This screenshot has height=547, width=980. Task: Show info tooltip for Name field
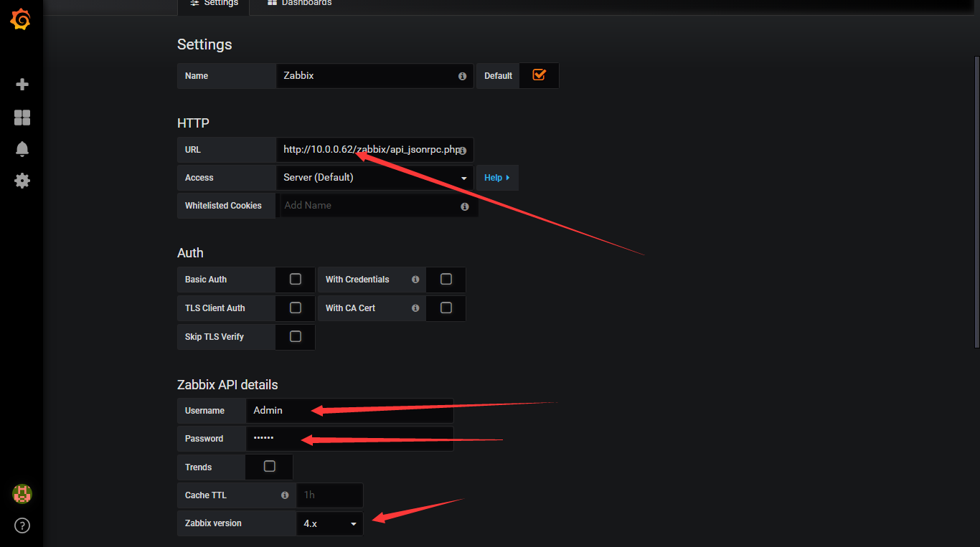point(462,76)
